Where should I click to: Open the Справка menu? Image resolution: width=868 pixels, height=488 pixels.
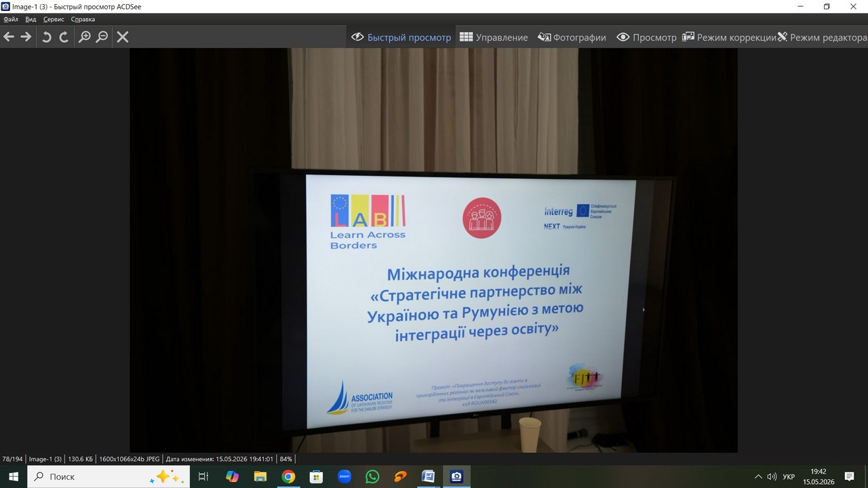coord(83,19)
